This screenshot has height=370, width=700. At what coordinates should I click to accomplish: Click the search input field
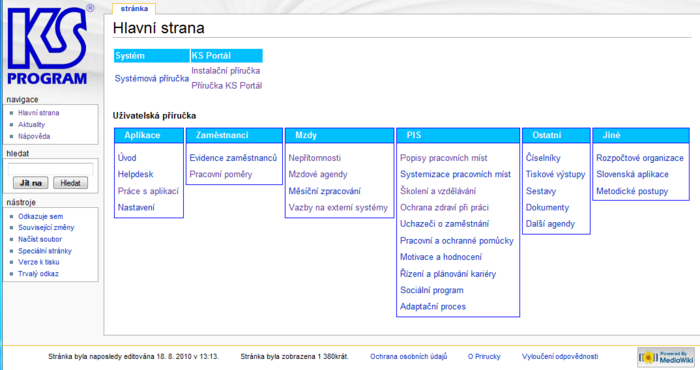[50, 169]
